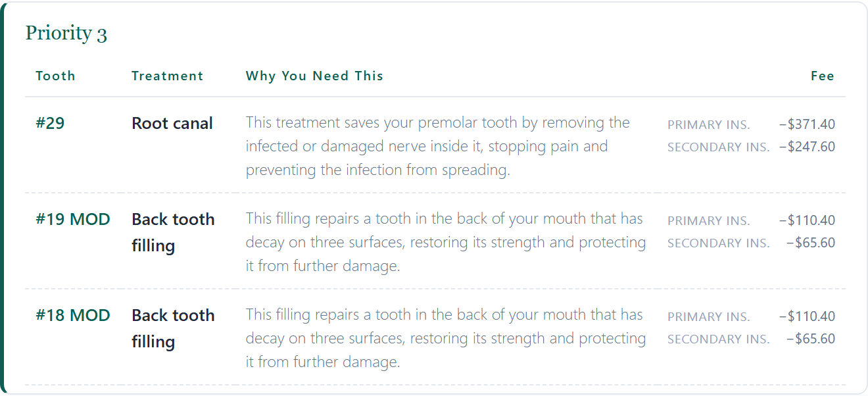
Task: Click root canal primary insurance amount −$371.40
Action: [x=807, y=124]
